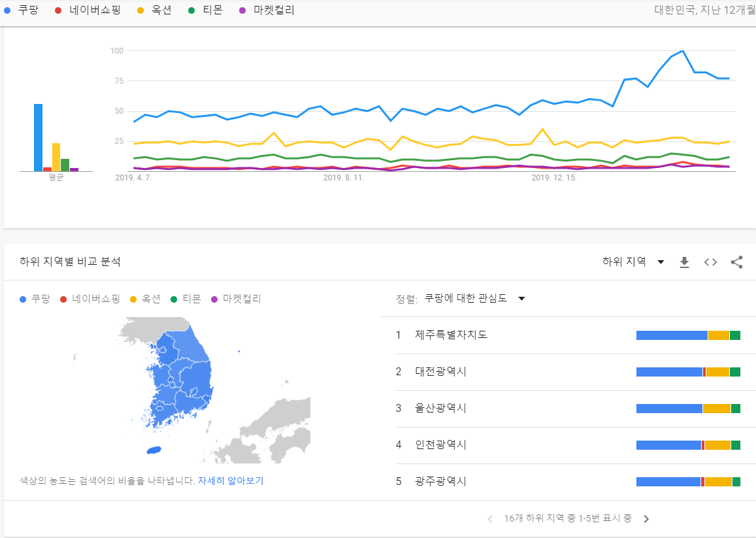Click the next arrow to see more regions
The width and height of the screenshot is (756, 538).
coord(646,518)
